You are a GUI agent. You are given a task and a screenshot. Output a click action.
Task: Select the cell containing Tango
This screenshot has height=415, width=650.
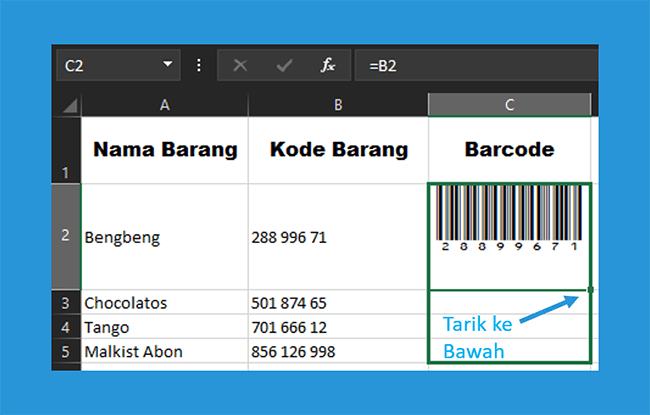165,327
